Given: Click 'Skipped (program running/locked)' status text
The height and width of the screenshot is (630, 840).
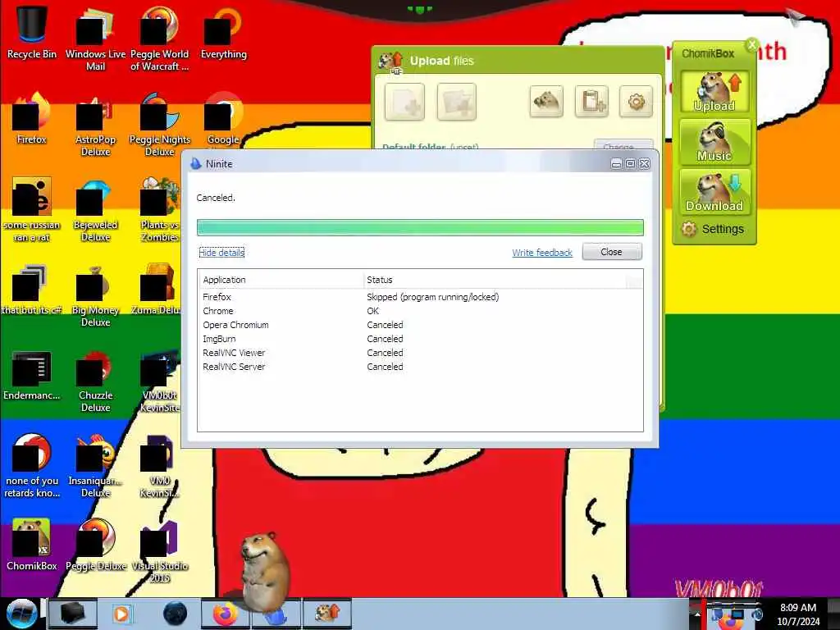Looking at the screenshot, I should coord(433,297).
